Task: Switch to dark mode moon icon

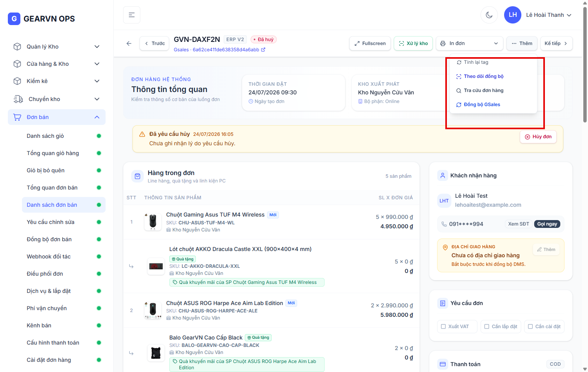Action: [489, 15]
